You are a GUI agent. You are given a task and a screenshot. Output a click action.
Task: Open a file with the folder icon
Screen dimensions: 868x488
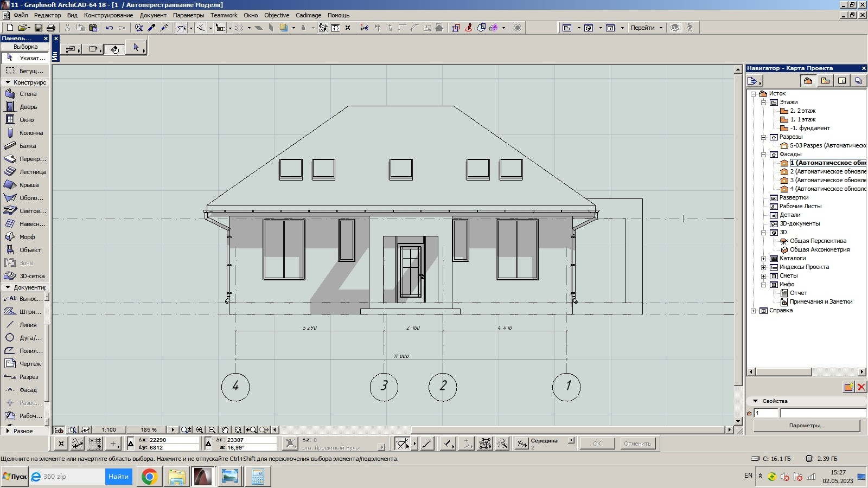pos(22,28)
